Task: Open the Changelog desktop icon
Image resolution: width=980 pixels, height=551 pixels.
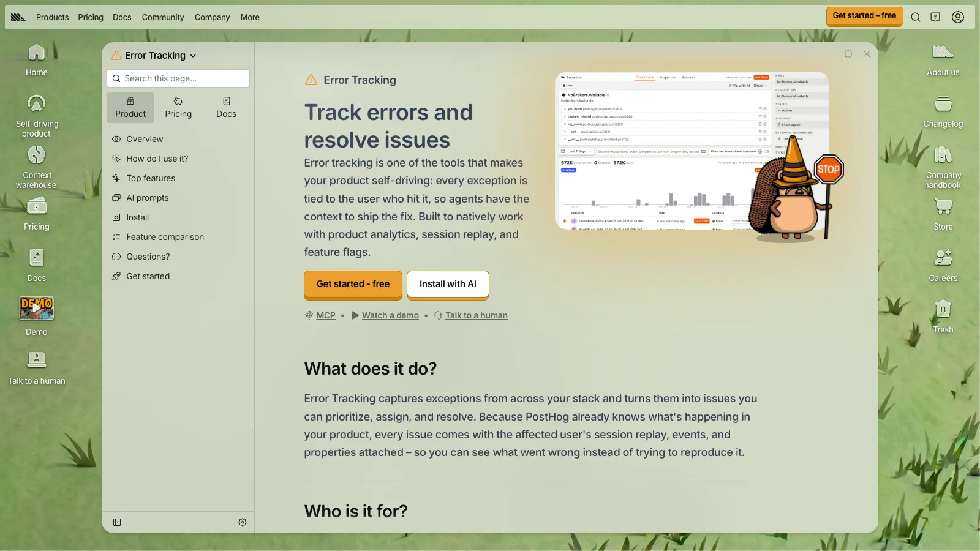Action: click(943, 111)
